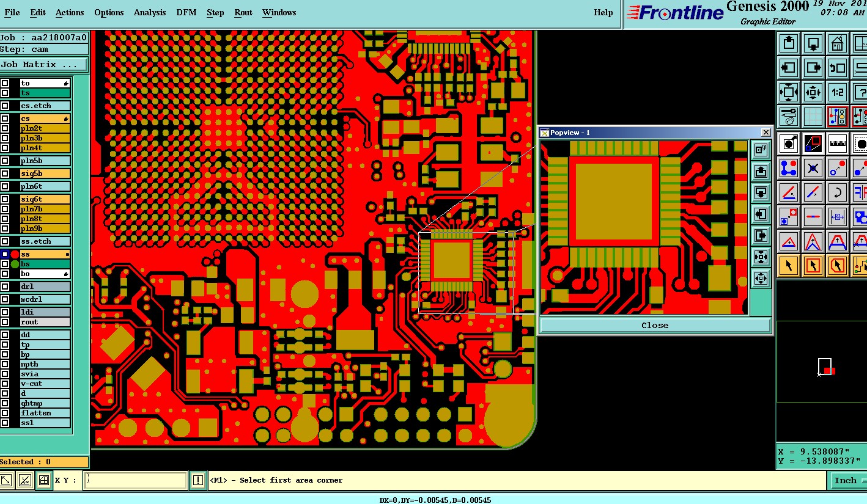Select the plain black arrow selection tool

click(x=789, y=265)
